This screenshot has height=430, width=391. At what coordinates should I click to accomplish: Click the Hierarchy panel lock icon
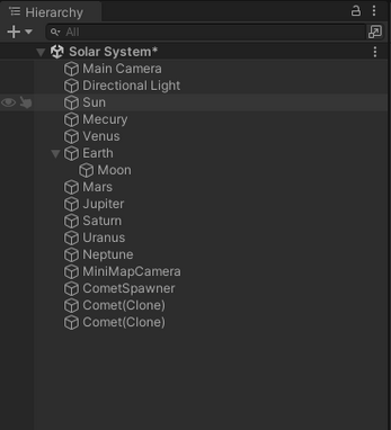pos(356,11)
